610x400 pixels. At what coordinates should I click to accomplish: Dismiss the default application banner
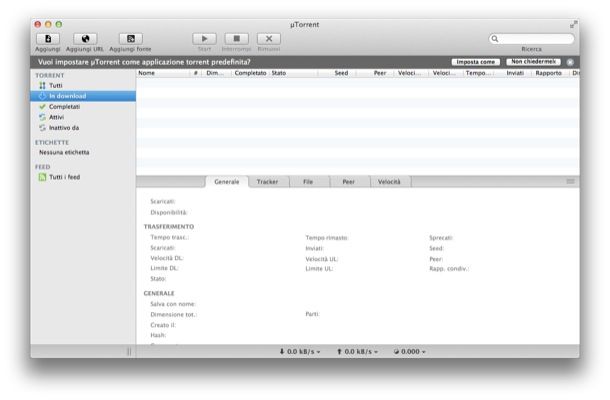click(x=570, y=62)
